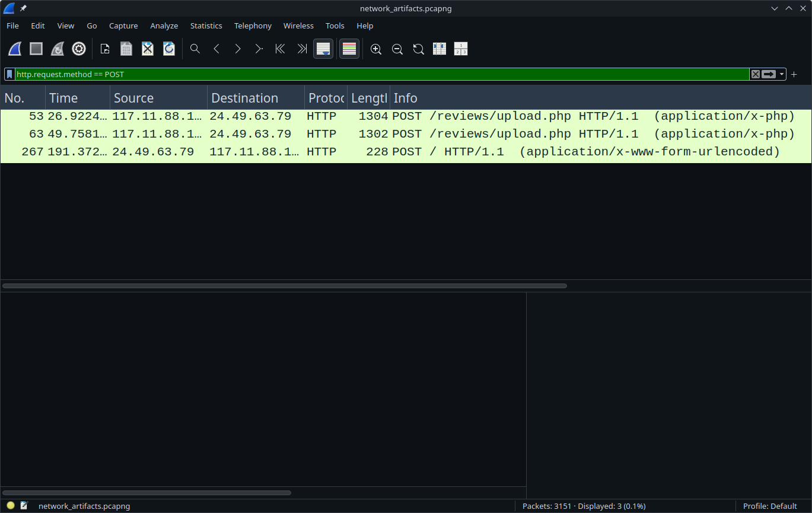Open the Tools menu
Image resolution: width=812 pixels, height=513 pixels.
click(x=335, y=26)
